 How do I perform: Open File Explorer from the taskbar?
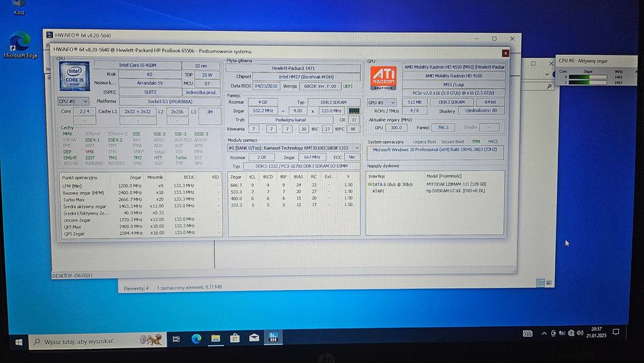coord(216,338)
